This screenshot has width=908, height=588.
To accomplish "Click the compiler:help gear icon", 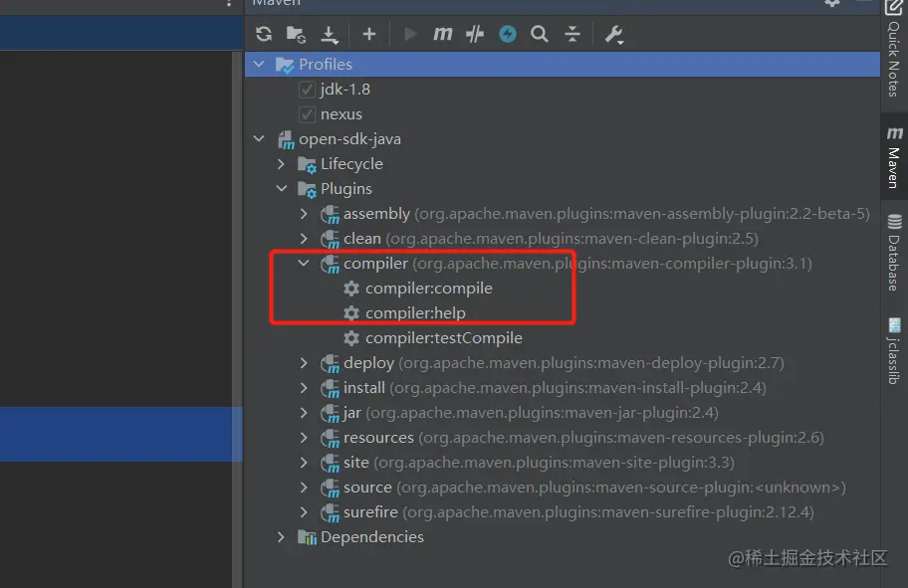I will pos(351,313).
